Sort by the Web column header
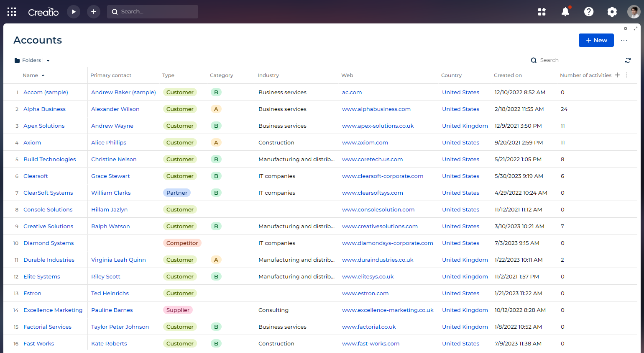 [347, 75]
